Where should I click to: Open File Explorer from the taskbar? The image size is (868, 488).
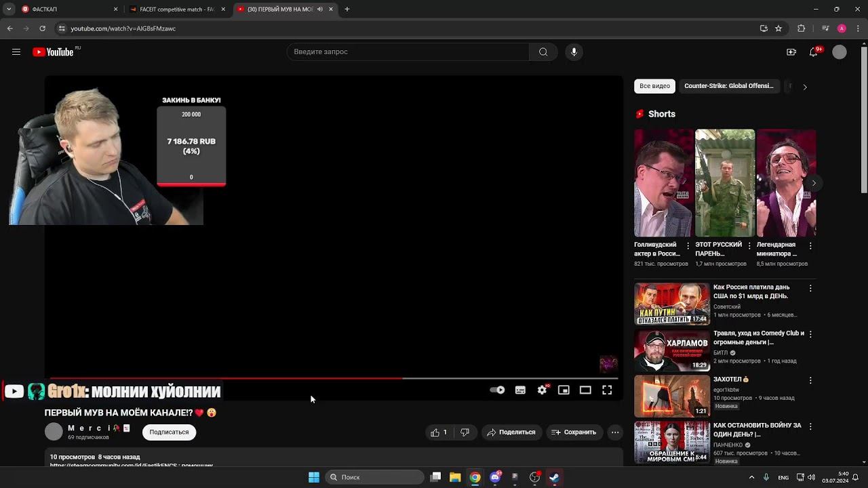tap(455, 477)
